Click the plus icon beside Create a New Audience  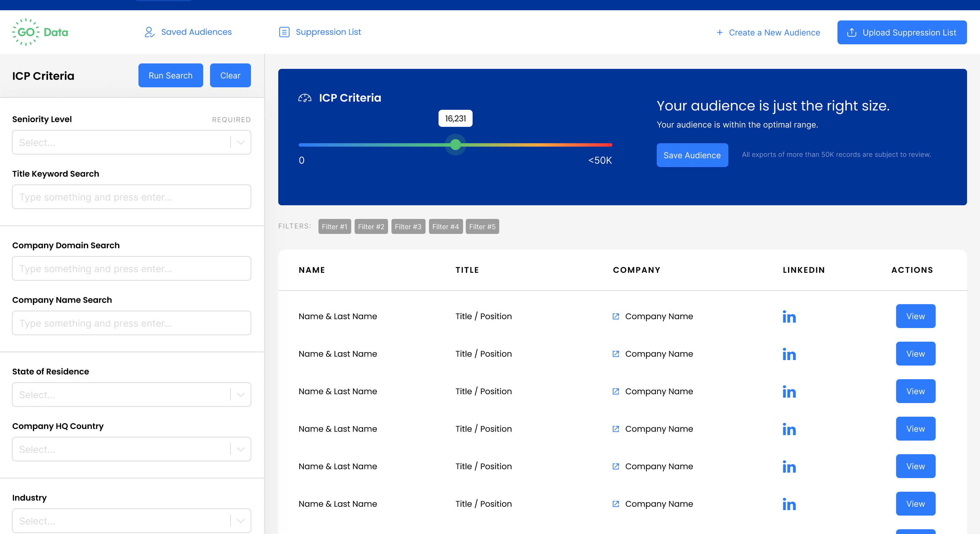[x=720, y=32]
